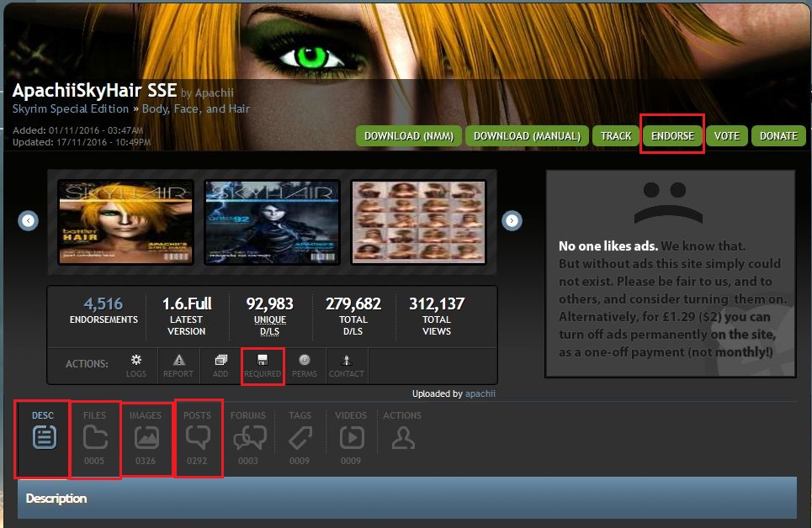View Perms action icon

(x=305, y=360)
